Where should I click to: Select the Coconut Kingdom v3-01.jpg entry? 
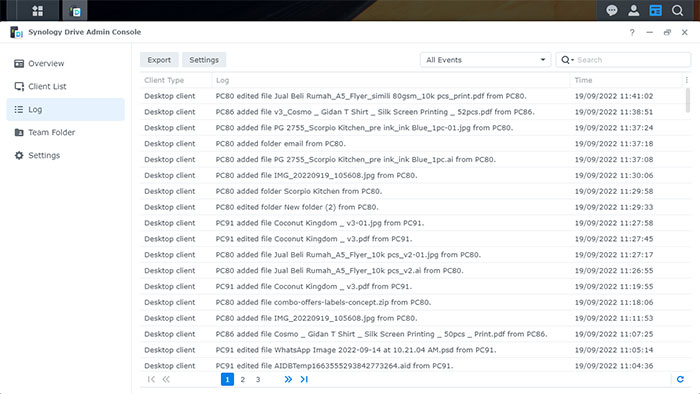(412, 223)
